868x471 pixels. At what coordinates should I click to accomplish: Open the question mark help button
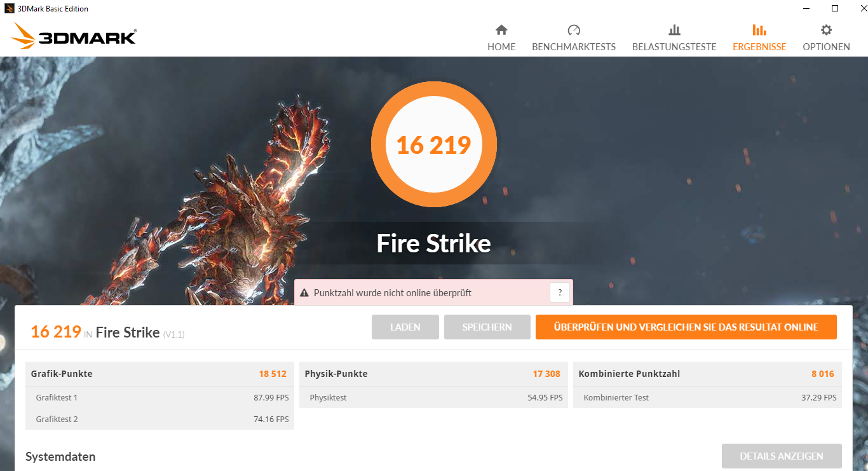560,293
